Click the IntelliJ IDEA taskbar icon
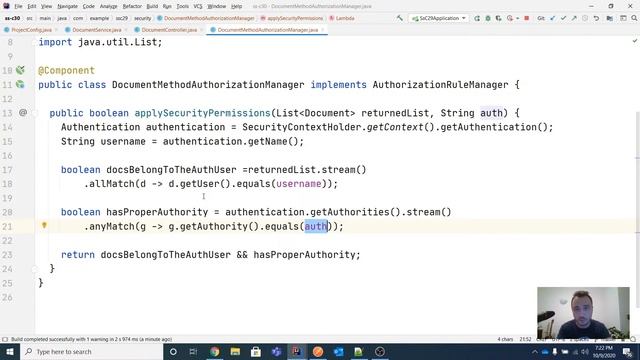Screen dimensions: 640x360 (x=297, y=351)
